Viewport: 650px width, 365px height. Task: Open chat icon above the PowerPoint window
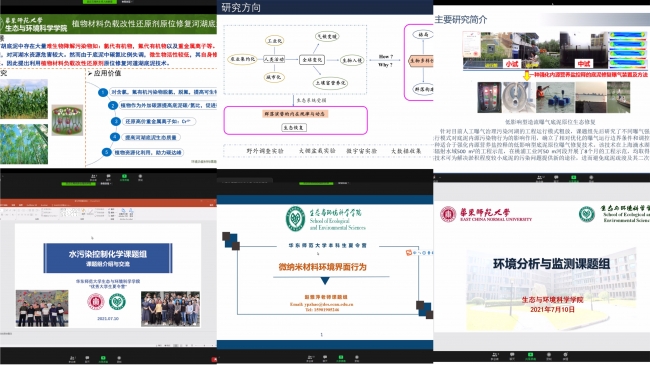pyautogui.click(x=108, y=177)
